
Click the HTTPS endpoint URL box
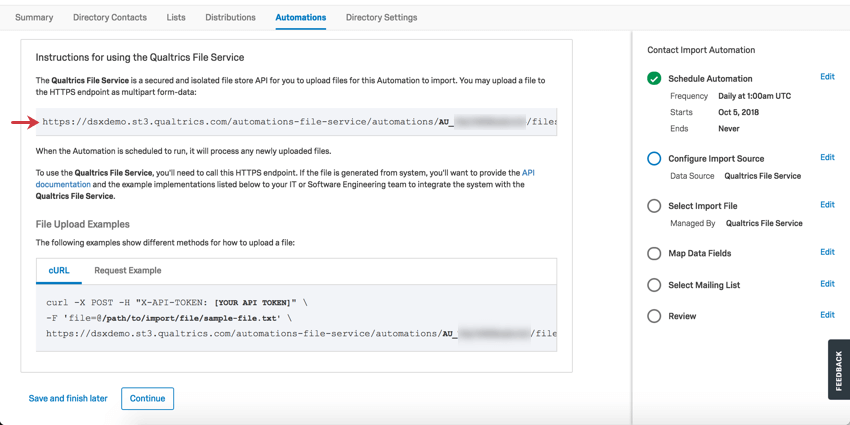pos(297,122)
